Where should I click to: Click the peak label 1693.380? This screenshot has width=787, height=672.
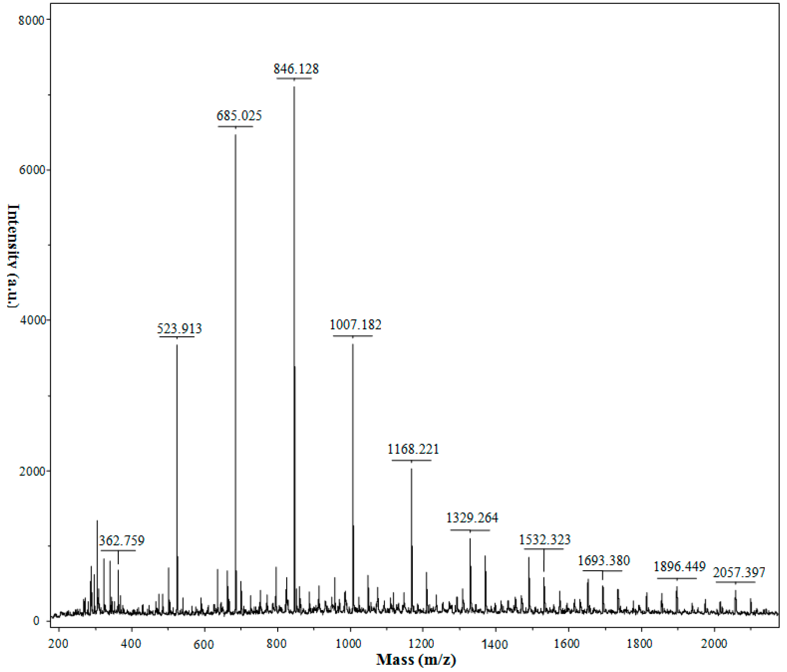click(603, 560)
